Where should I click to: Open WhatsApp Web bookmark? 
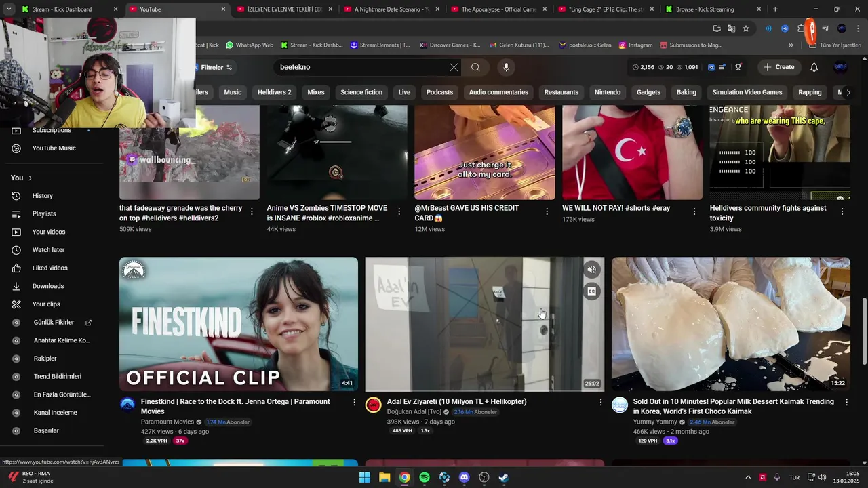tap(250, 45)
